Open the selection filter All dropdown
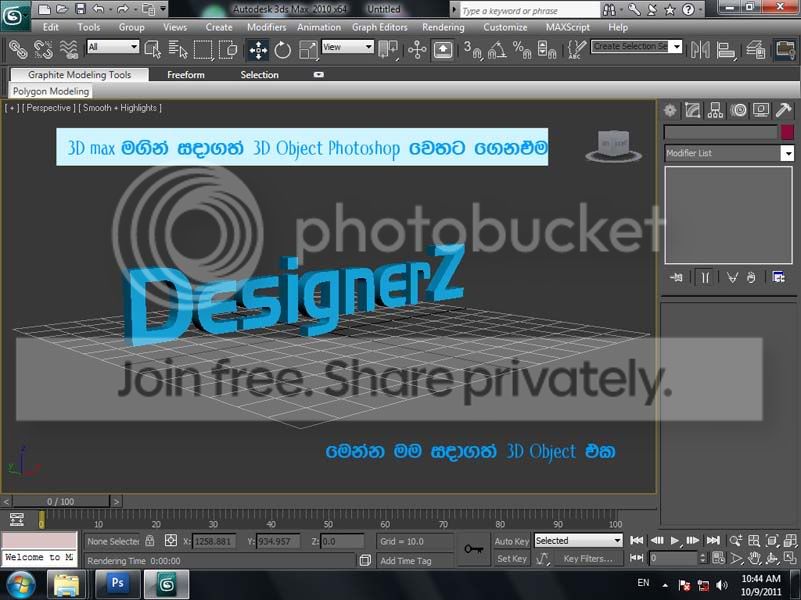The width and height of the screenshot is (801, 600). coord(113,47)
